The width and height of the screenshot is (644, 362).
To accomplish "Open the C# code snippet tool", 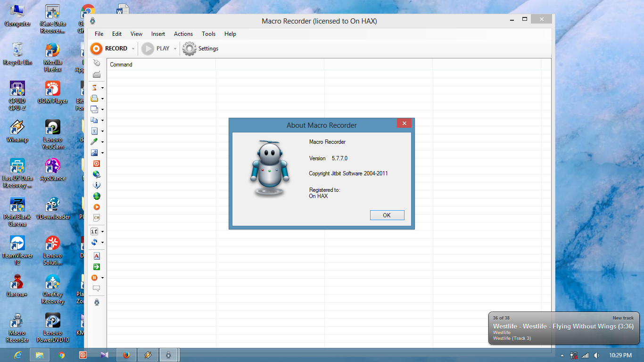I will [96, 218].
